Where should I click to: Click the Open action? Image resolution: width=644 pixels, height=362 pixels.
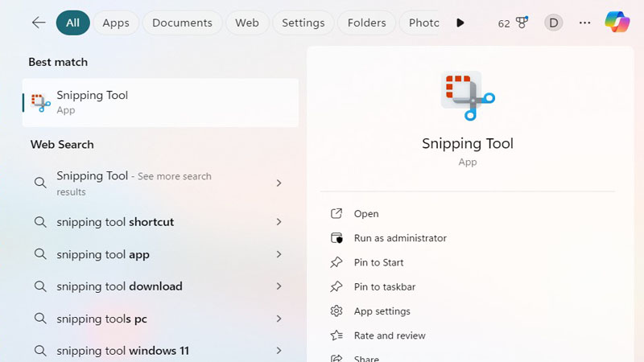coord(366,214)
